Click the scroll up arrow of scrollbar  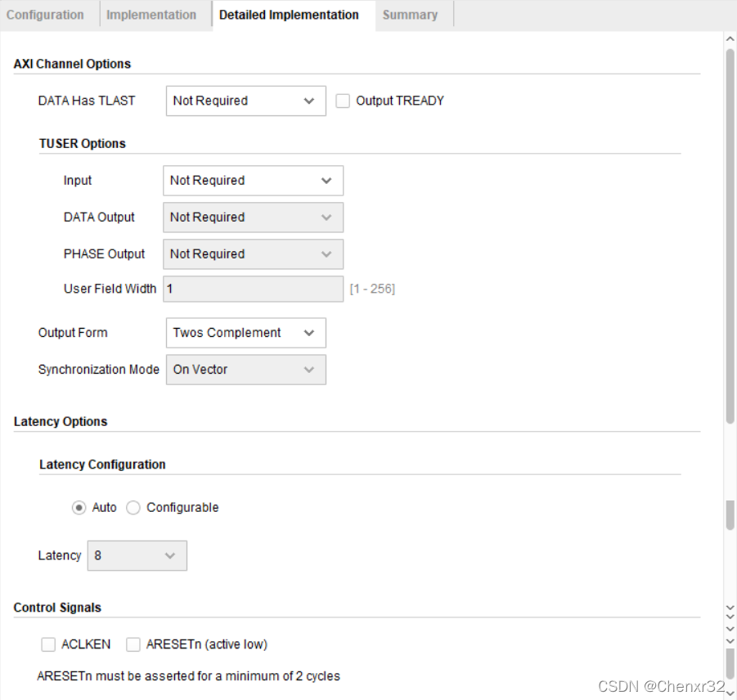coord(730,39)
